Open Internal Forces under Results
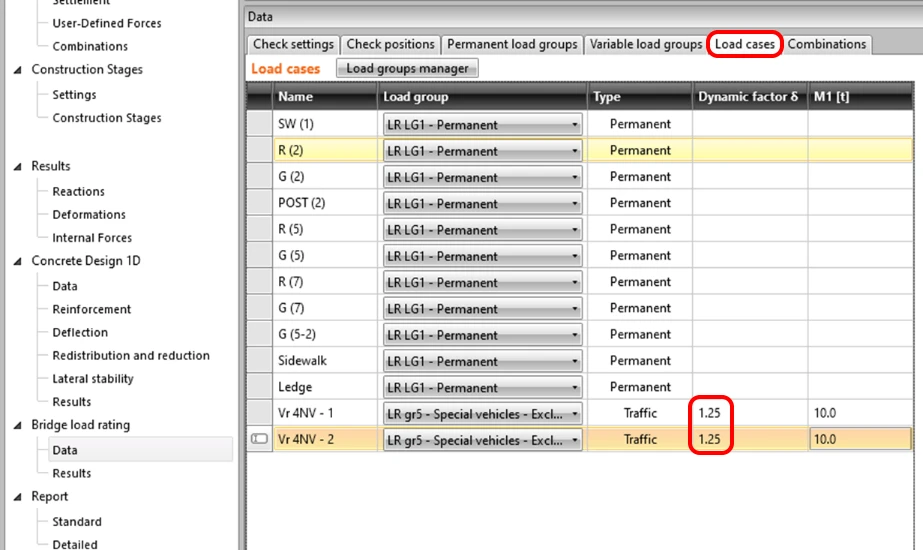This screenshot has height=550, width=923. click(x=92, y=238)
